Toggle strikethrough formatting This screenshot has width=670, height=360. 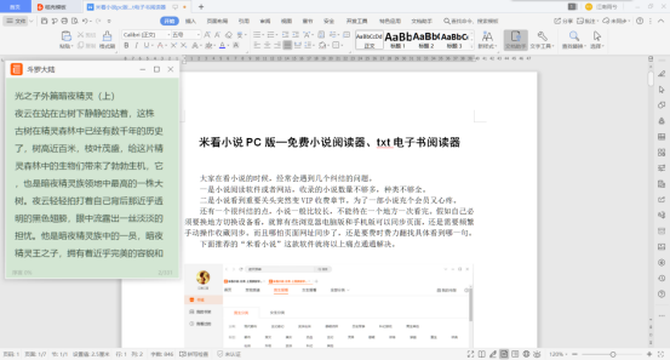pos(160,45)
